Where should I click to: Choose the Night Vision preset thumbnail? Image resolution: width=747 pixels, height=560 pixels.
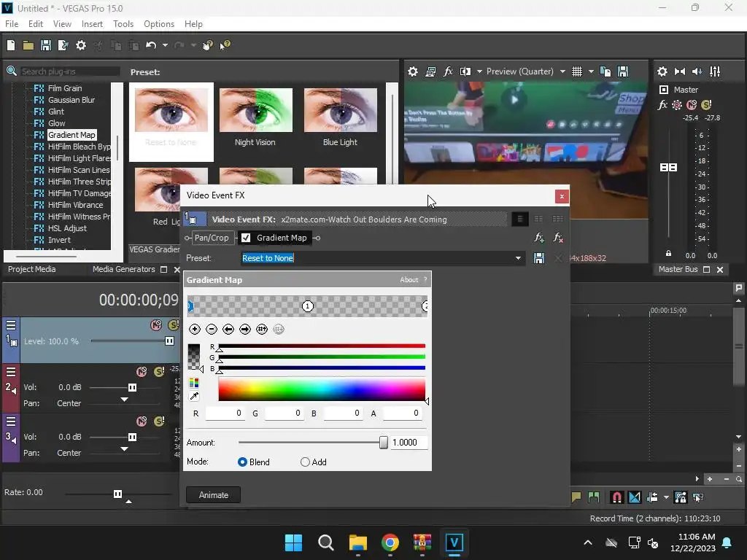point(255,117)
